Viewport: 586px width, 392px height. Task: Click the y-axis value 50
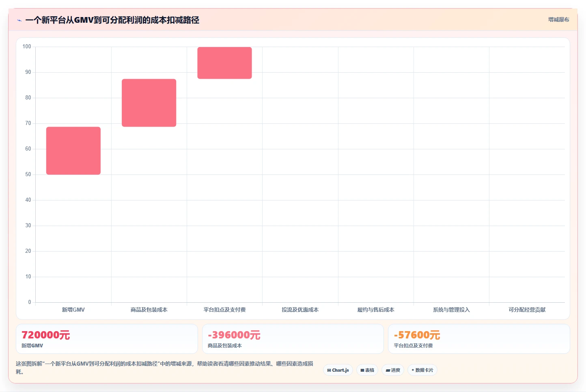(28, 174)
